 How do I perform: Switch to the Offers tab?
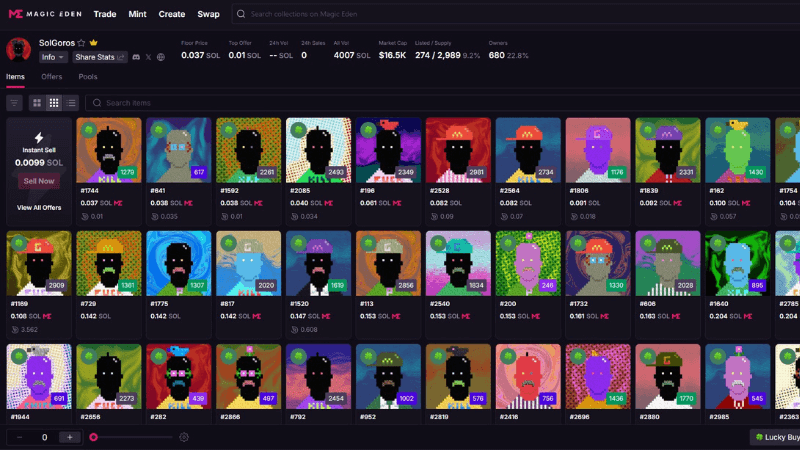click(x=52, y=77)
